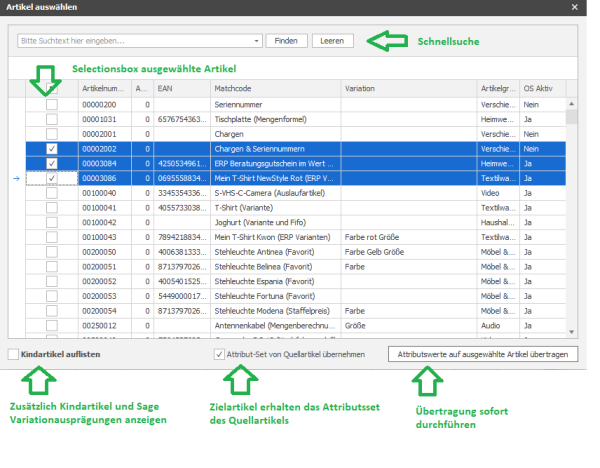Toggle Attribut-Set von Quellartikel übernehmen checkbox
This screenshot has width=600, height=468.
click(x=219, y=355)
